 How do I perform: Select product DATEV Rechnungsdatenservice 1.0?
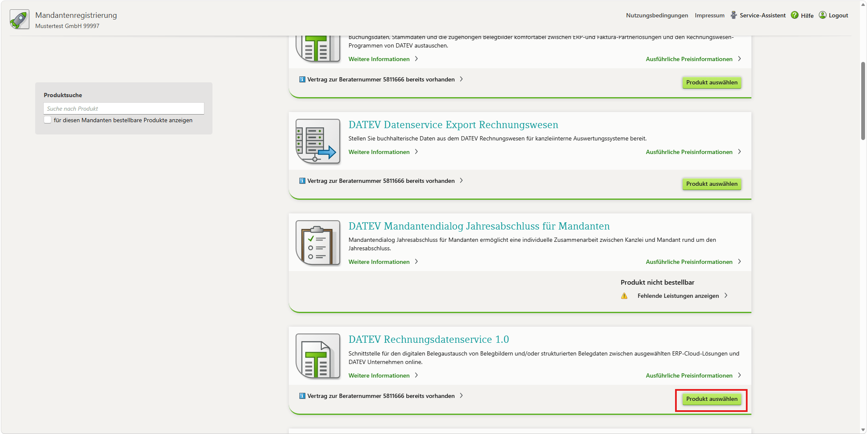712,399
